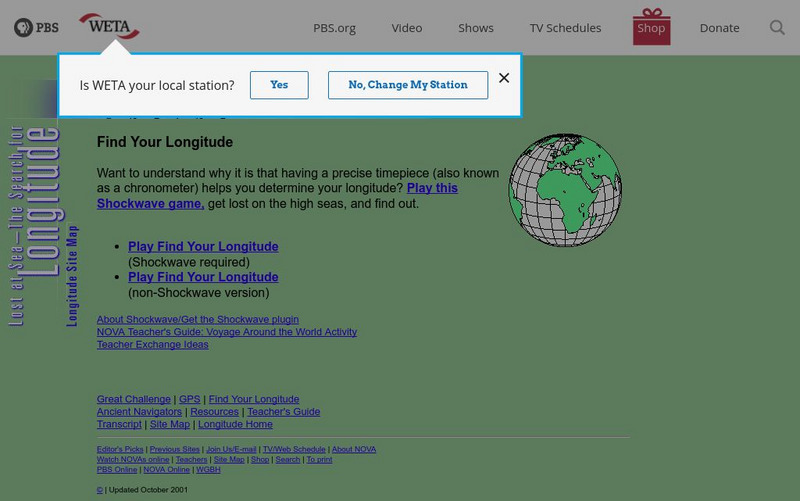800x501 pixels.
Task: Browse Previous Sites link
Action: point(174,449)
